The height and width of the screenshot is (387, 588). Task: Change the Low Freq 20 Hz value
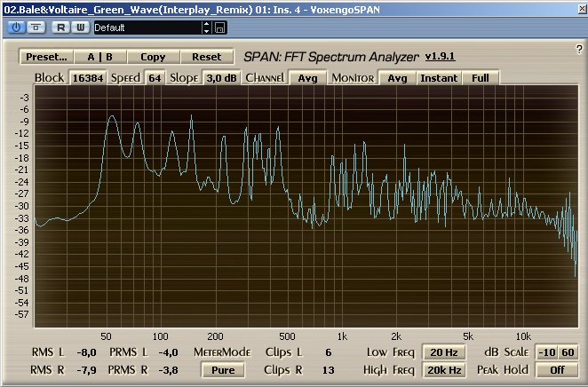(444, 352)
